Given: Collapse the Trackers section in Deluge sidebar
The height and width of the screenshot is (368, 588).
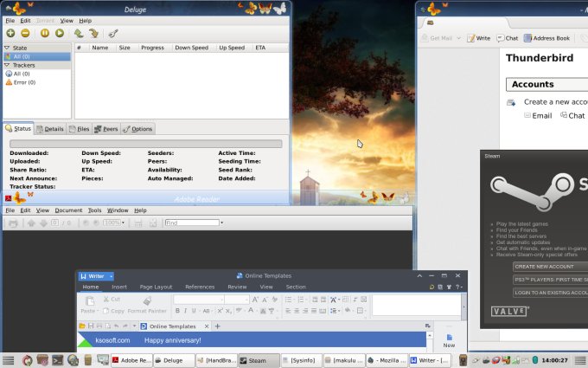Looking at the screenshot, I should [7, 65].
